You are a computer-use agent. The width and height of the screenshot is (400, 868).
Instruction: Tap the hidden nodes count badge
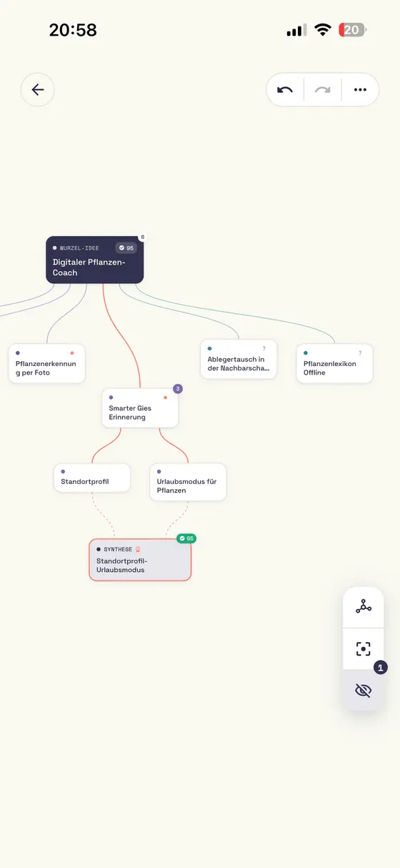pyautogui.click(x=381, y=667)
